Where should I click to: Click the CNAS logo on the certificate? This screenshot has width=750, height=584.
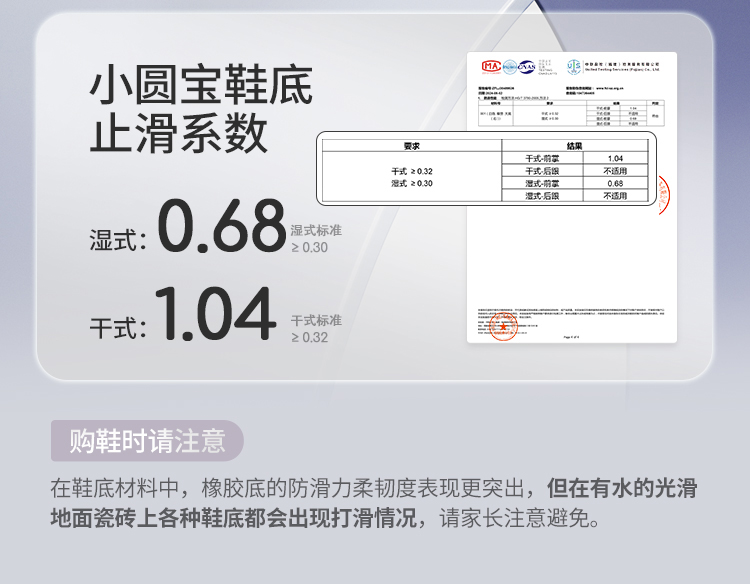pyautogui.click(x=527, y=67)
